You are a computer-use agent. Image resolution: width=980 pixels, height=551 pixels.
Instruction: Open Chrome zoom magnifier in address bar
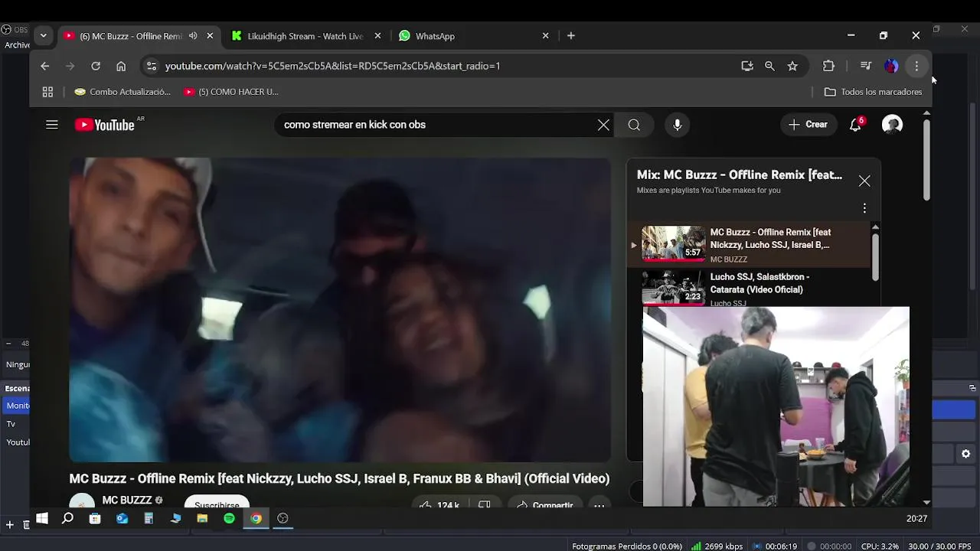click(769, 66)
